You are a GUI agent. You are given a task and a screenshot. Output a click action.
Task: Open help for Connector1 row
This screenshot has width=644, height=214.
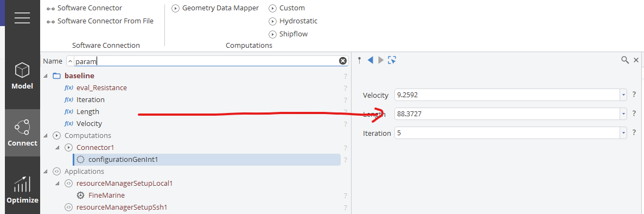346,148
